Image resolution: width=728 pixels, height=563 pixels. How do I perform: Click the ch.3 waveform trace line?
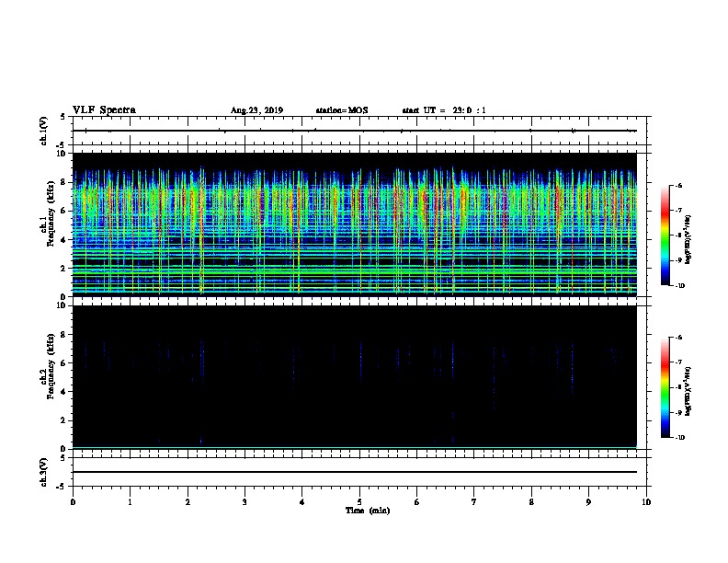coord(354,472)
